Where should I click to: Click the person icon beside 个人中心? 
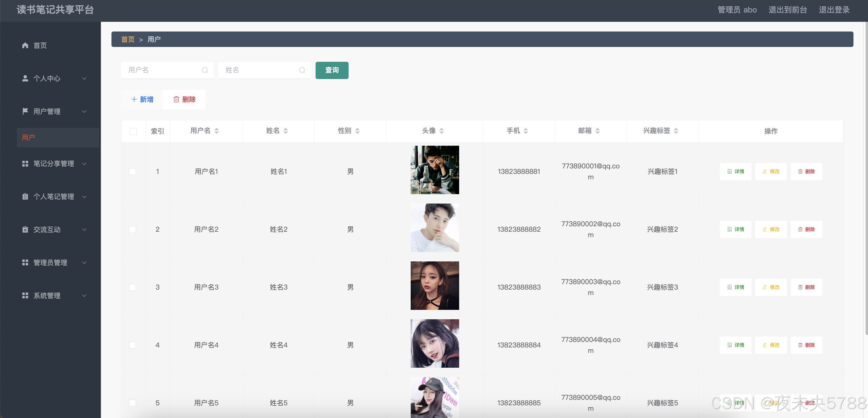25,78
